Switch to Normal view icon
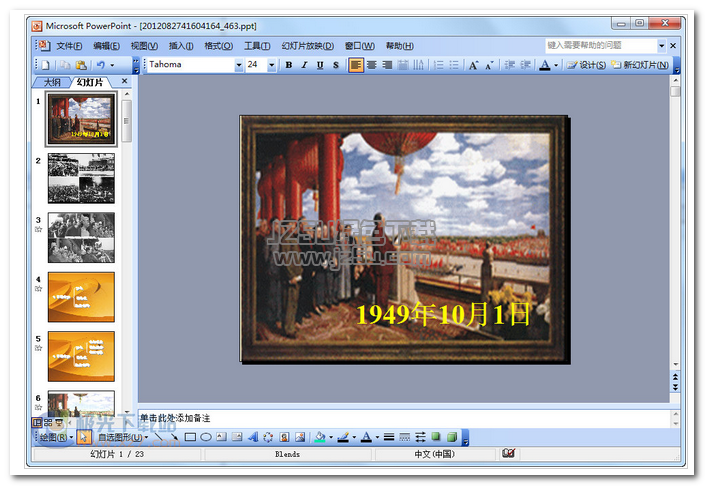This screenshot has width=705, height=486. pos(37,423)
